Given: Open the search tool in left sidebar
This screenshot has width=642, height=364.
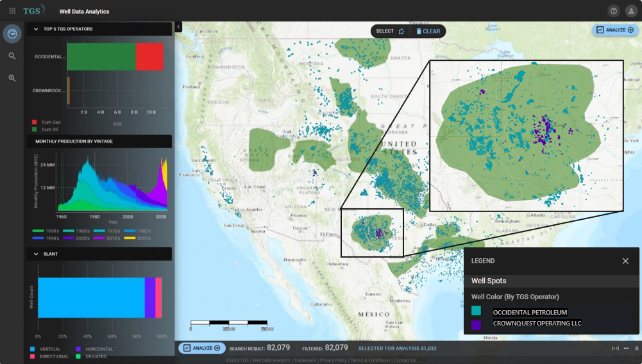Looking at the screenshot, I should [12, 56].
